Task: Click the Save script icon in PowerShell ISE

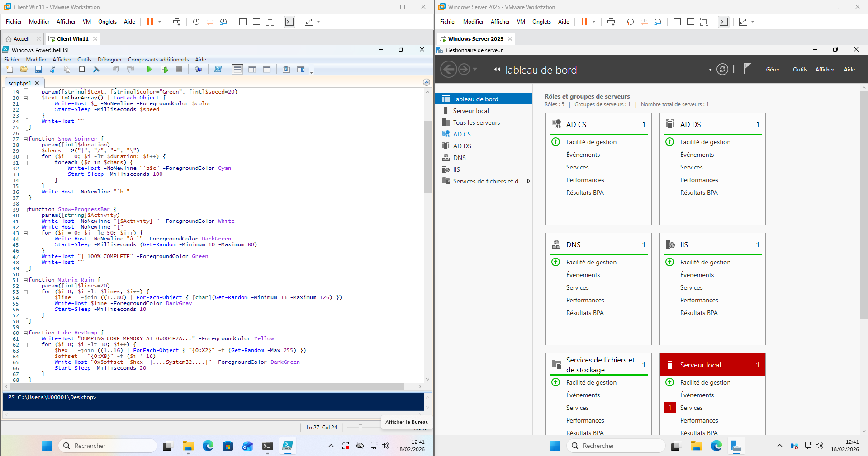Action: point(38,69)
